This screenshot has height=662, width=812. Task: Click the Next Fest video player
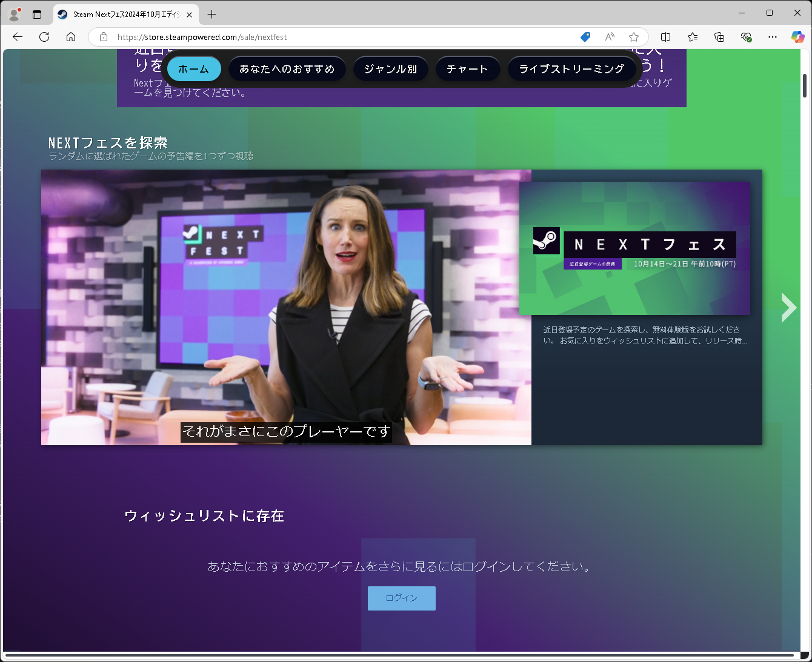(x=285, y=308)
